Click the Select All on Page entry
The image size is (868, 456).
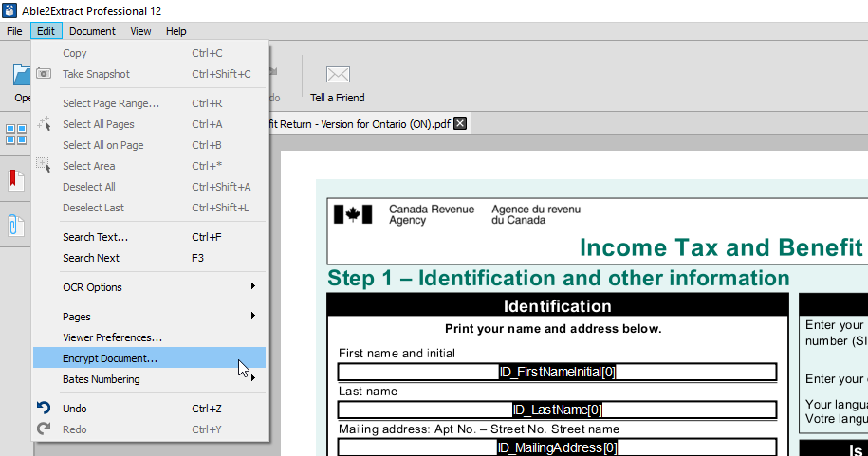coord(150,145)
